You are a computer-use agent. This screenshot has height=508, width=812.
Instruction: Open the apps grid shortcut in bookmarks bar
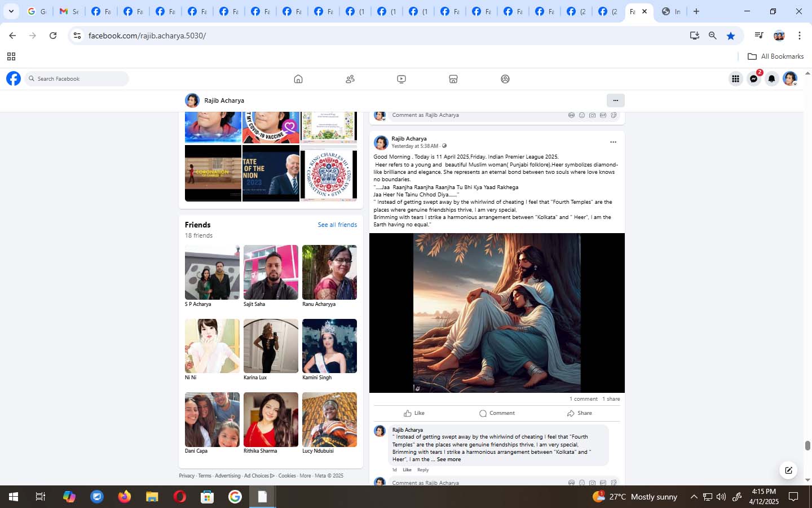[11, 56]
